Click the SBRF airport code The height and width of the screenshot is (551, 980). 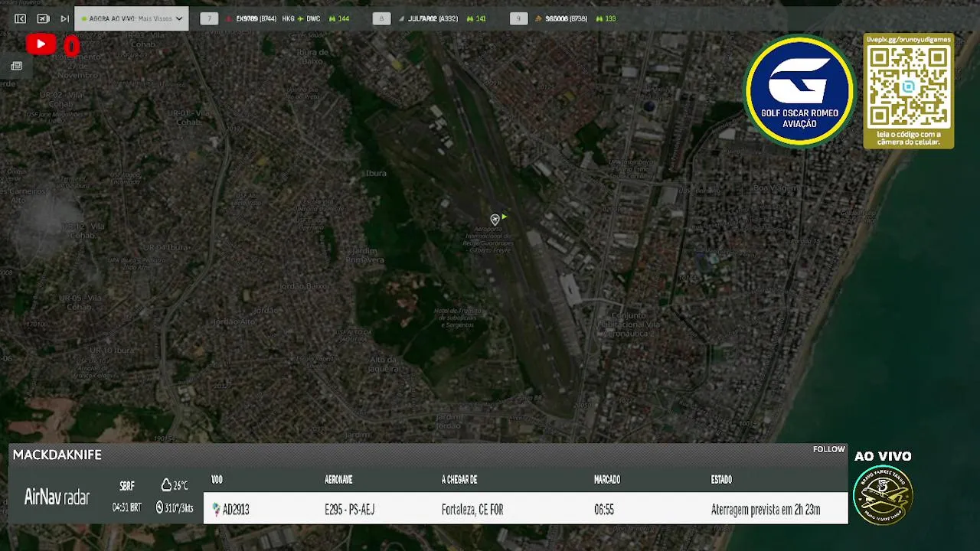click(127, 486)
